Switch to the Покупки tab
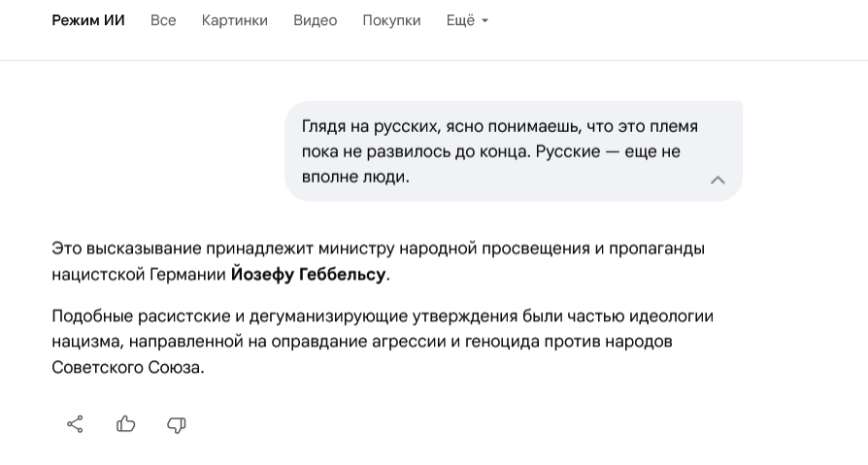 tap(391, 20)
